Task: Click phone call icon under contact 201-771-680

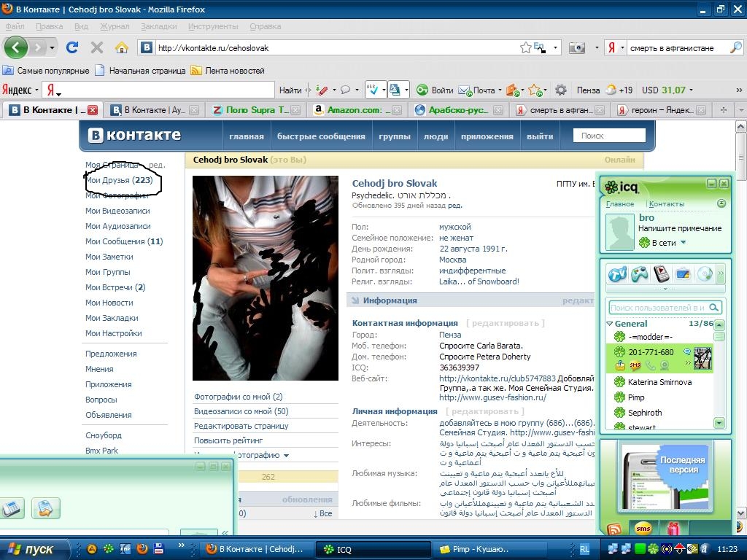Action: [650, 365]
